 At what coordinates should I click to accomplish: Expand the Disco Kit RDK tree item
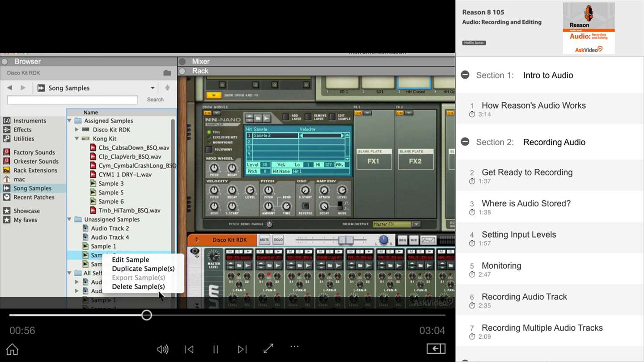tap(77, 130)
